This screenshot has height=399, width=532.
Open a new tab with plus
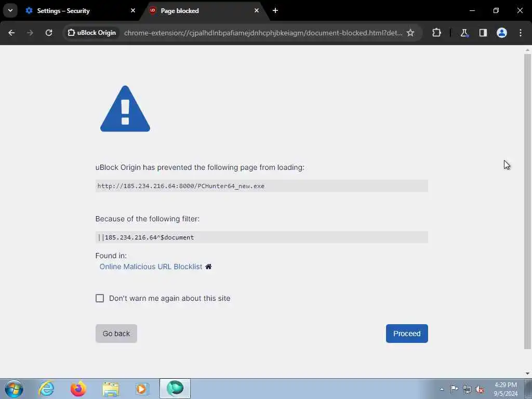pos(275,10)
